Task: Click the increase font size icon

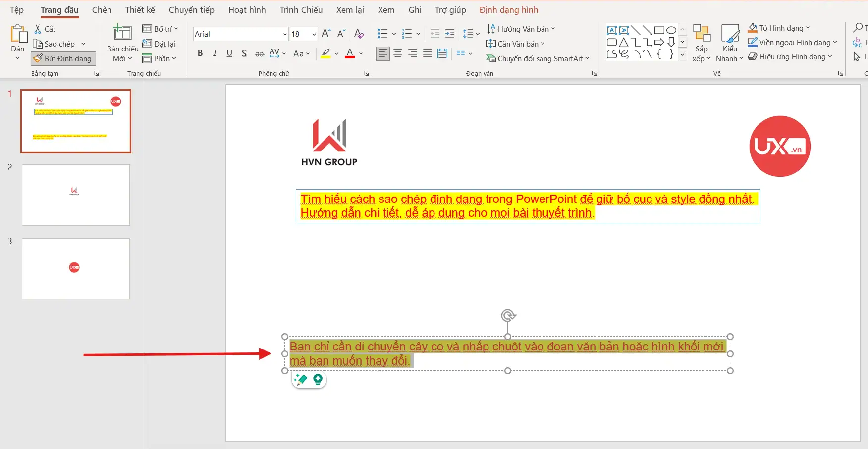Action: [326, 34]
